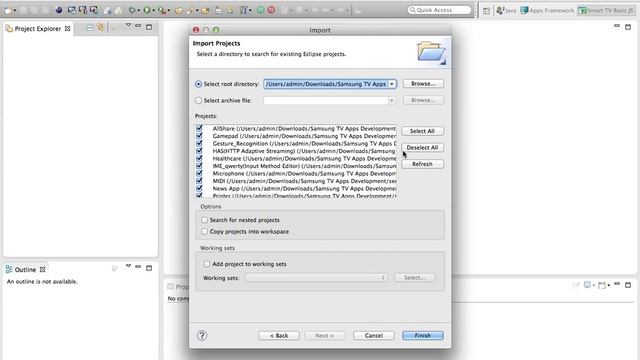Image resolution: width=640 pixels, height=360 pixels.
Task: Click the Deselect All button
Action: [x=422, y=147]
